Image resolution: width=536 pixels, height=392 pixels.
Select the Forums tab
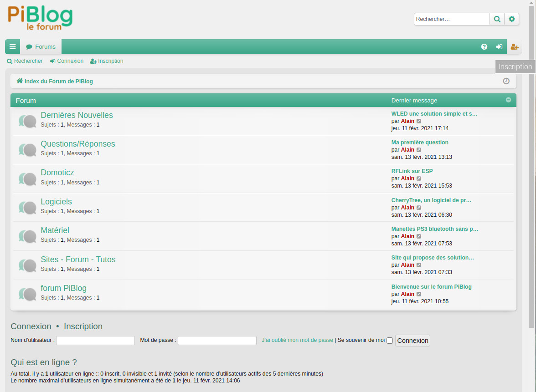click(41, 47)
